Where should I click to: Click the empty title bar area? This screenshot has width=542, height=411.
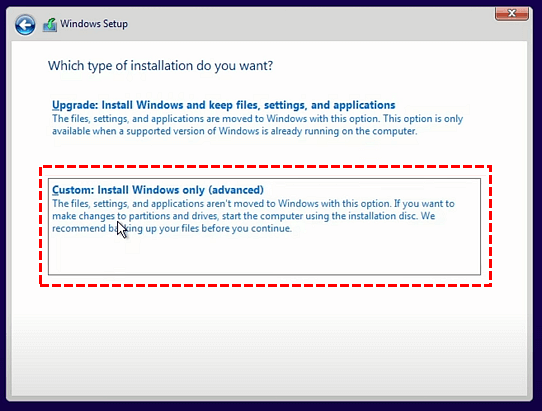(311, 24)
